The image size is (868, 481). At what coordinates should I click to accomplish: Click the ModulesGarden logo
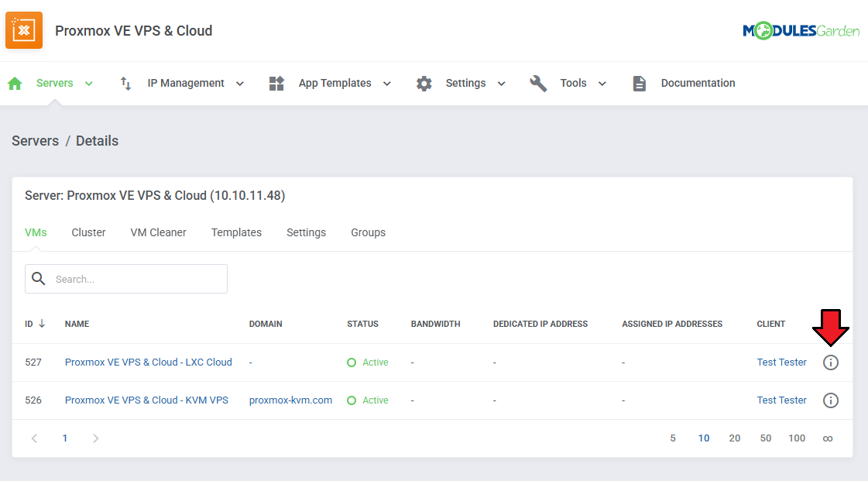pos(801,30)
